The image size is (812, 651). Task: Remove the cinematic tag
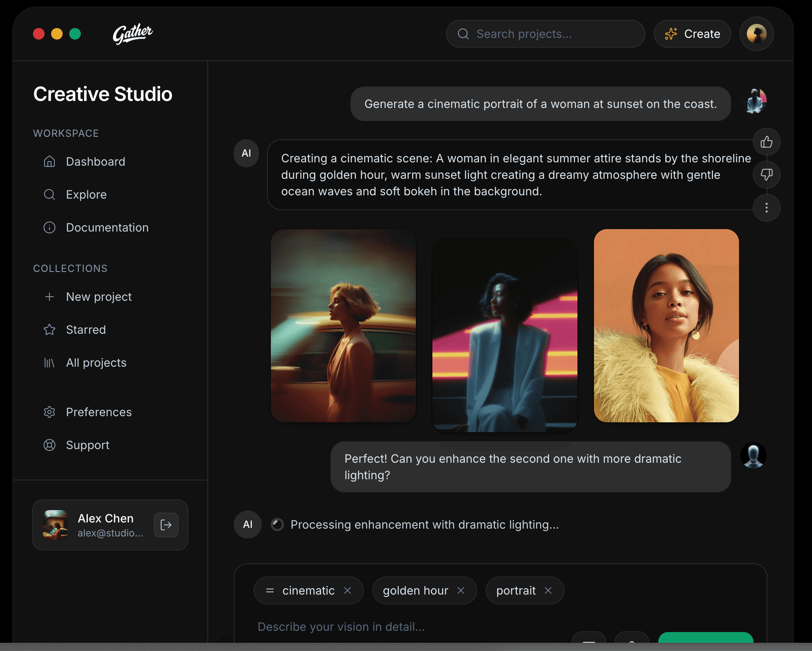347,590
